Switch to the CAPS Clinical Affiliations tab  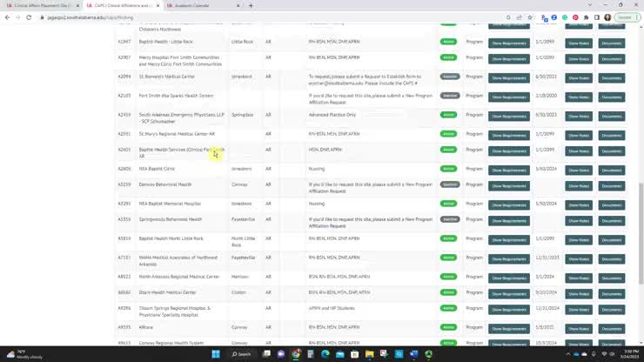[x=123, y=6]
